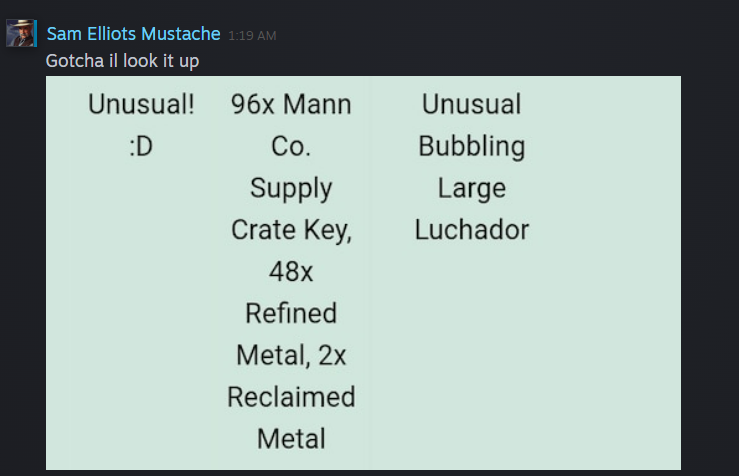Click the 'Unusual! :D' text in image
Viewport: 739px width, 476px height.
(141, 125)
